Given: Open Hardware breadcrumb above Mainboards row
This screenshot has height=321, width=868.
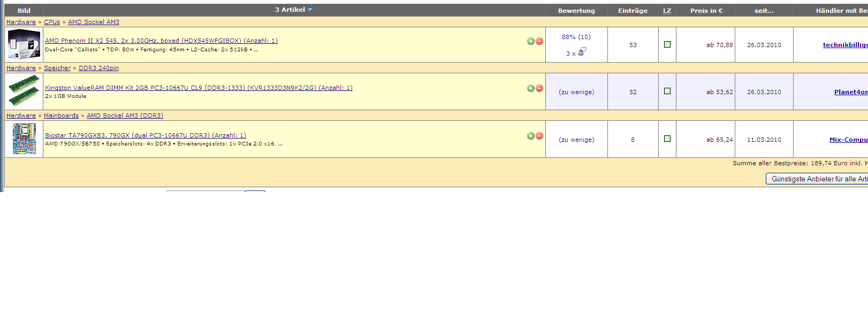Looking at the screenshot, I should pos(21,116).
